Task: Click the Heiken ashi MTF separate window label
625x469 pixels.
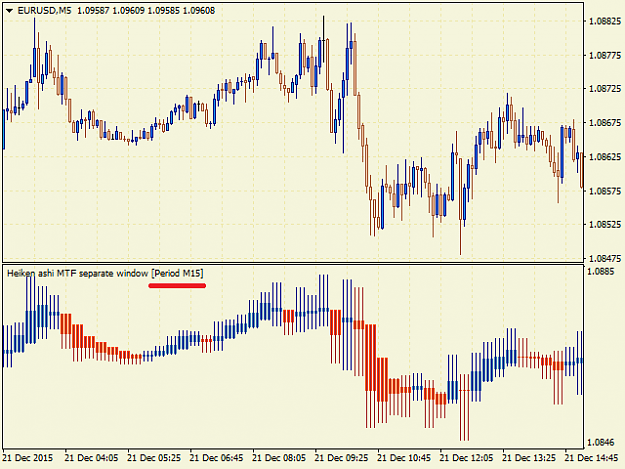Action: coord(77,273)
